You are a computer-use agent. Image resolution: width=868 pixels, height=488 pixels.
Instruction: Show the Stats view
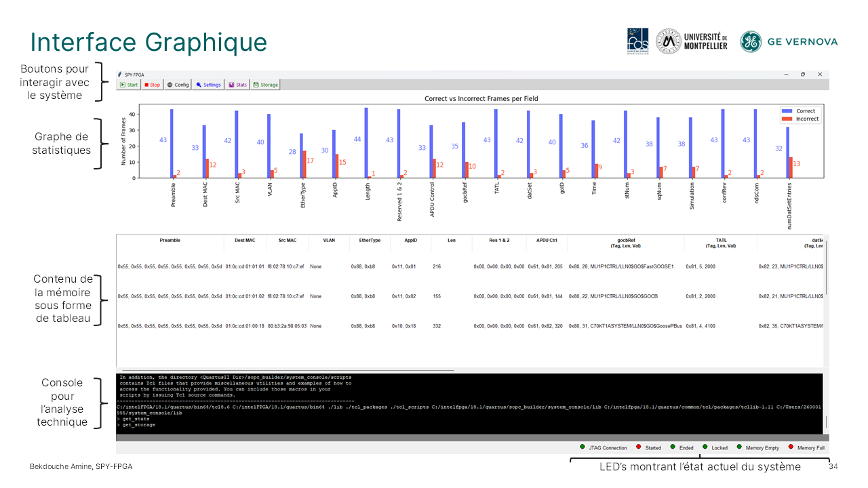point(238,85)
